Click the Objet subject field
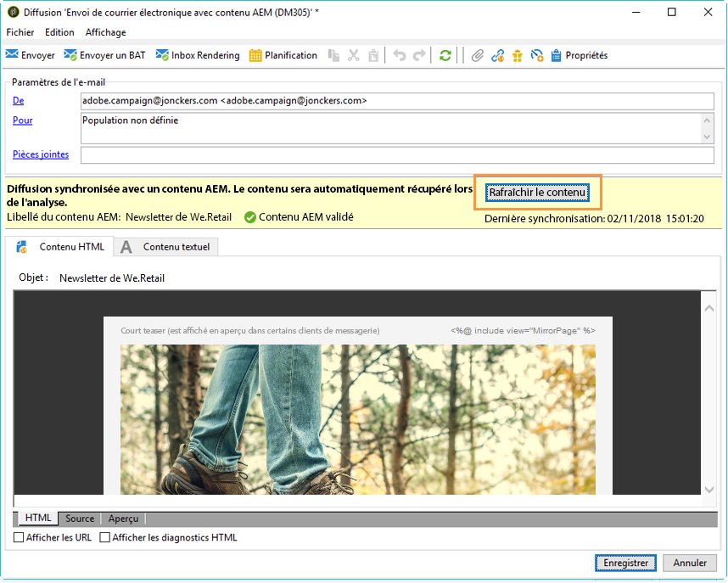728x583 pixels. [x=112, y=278]
